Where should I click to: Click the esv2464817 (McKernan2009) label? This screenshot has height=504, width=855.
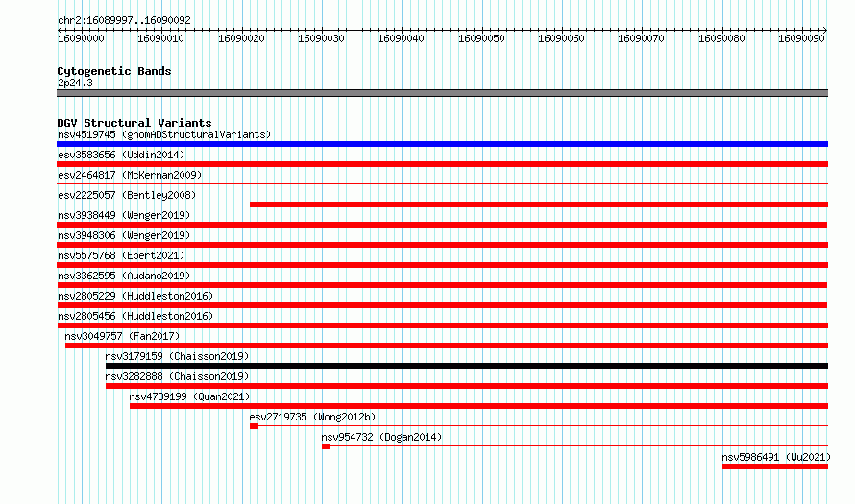(130, 175)
